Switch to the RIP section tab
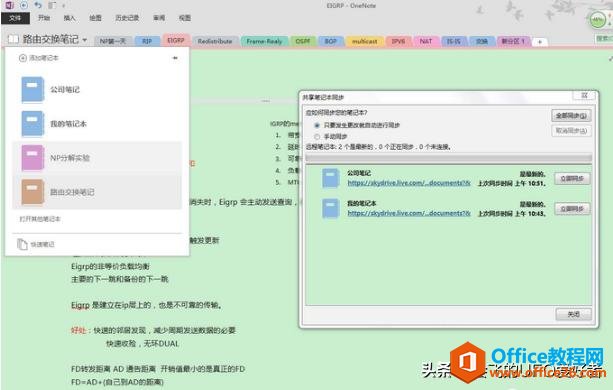This screenshot has height=390, width=613. 147,41
